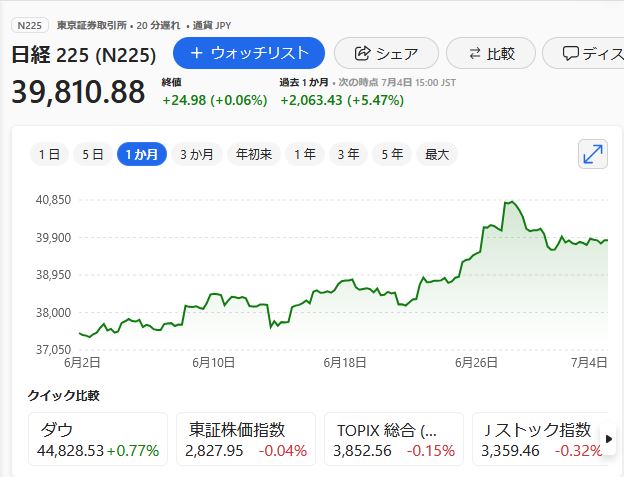Switch to the 1年 chart view
The width and height of the screenshot is (624, 477).
305,154
